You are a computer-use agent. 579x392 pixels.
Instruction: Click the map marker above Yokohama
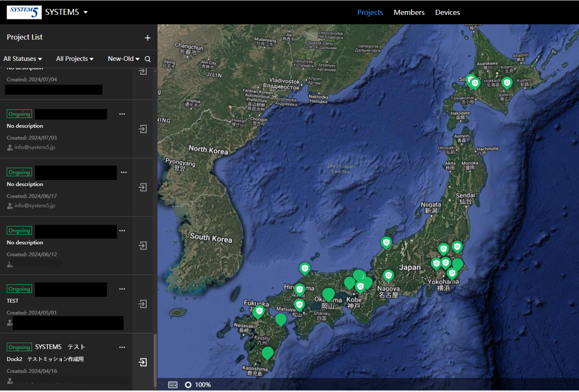452,274
